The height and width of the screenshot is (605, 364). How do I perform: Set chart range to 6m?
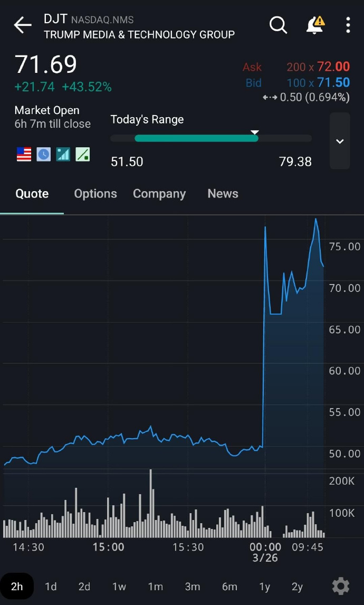[x=229, y=587]
